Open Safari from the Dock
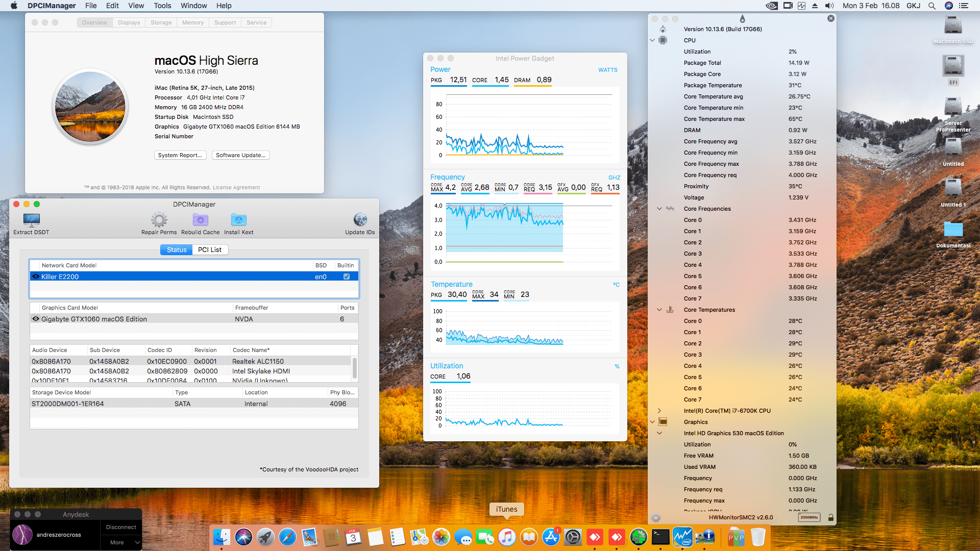Viewport: 980px width, 551px height. (287, 537)
